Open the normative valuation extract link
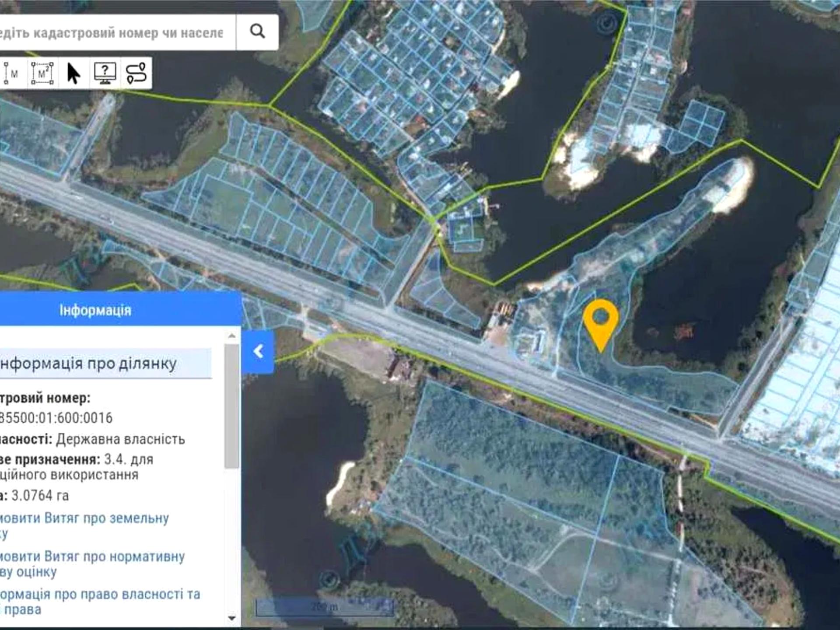Image resolution: width=840 pixels, height=630 pixels. [92, 564]
